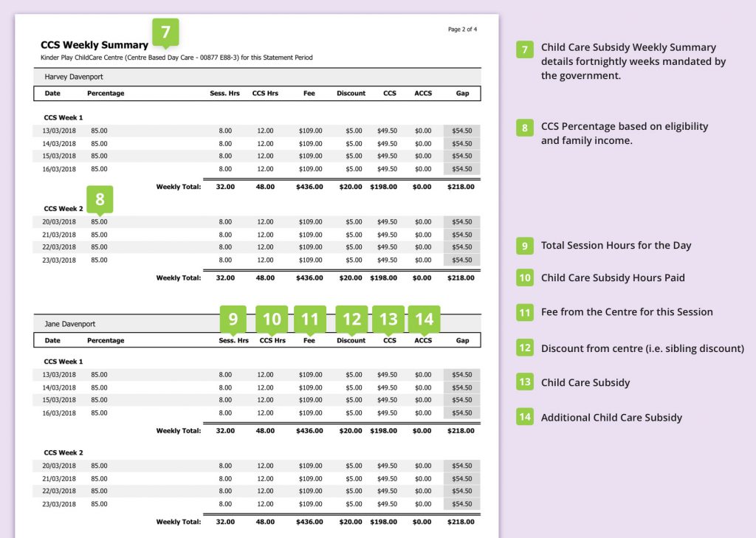Click legend badge 14 beside Additional Child Care Subsidy
The image size is (756, 538).
tap(524, 417)
